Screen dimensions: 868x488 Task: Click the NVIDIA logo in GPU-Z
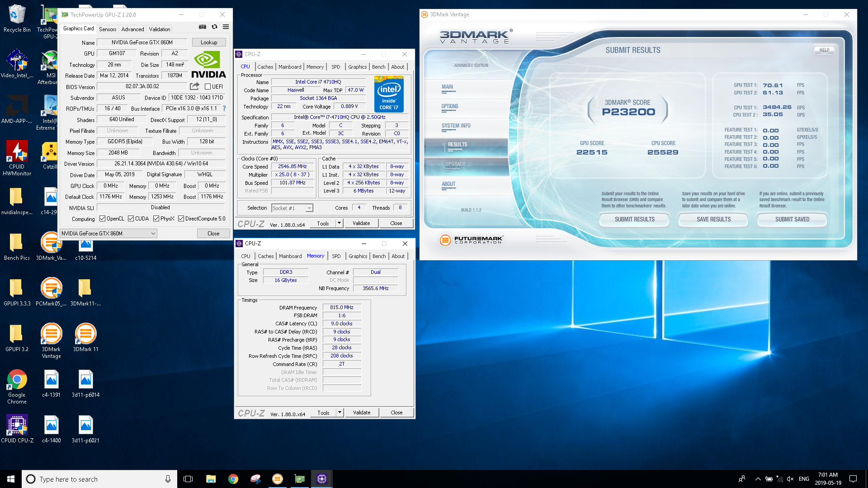208,65
